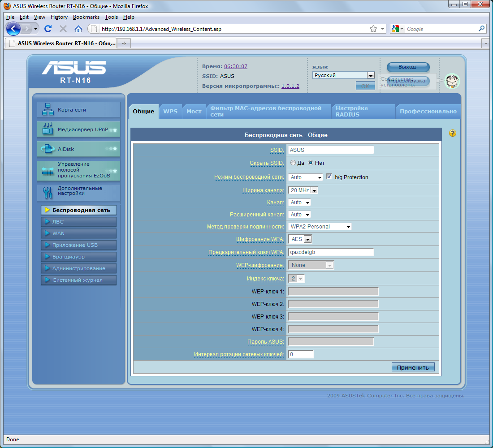Click the Google search magnifier icon
This screenshot has width=493, height=448.
tap(481, 29)
